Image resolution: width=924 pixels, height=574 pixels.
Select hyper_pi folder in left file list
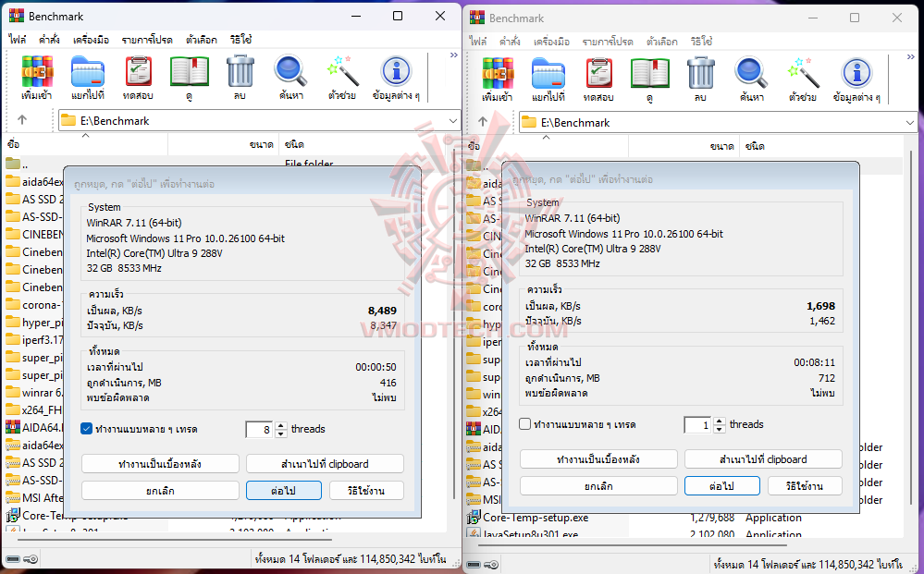34,322
